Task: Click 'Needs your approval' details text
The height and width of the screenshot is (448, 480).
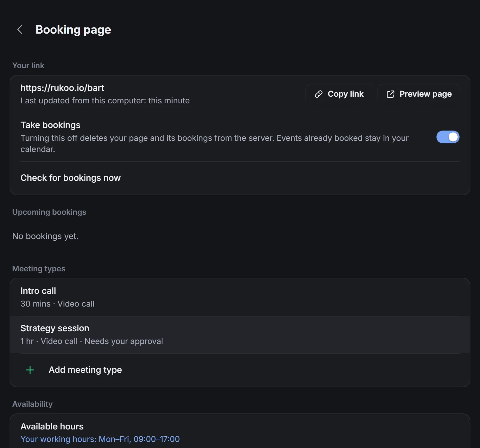Action: tap(124, 341)
